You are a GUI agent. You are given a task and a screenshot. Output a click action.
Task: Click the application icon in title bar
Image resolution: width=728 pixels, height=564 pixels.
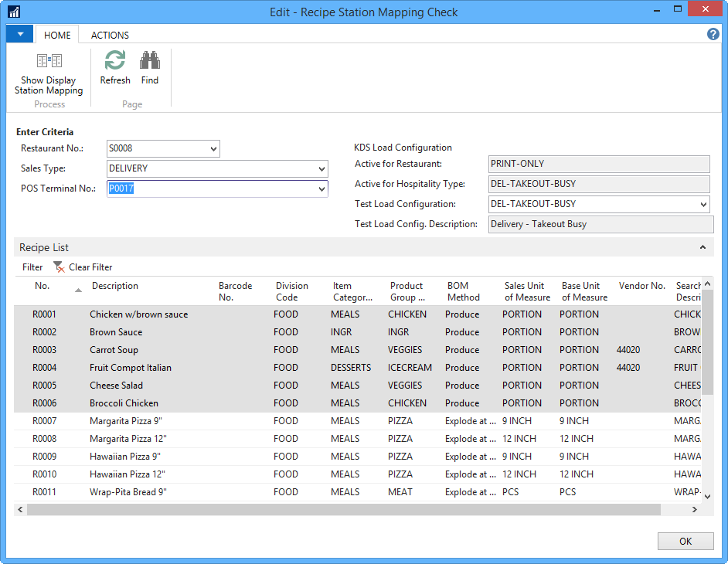tap(14, 12)
